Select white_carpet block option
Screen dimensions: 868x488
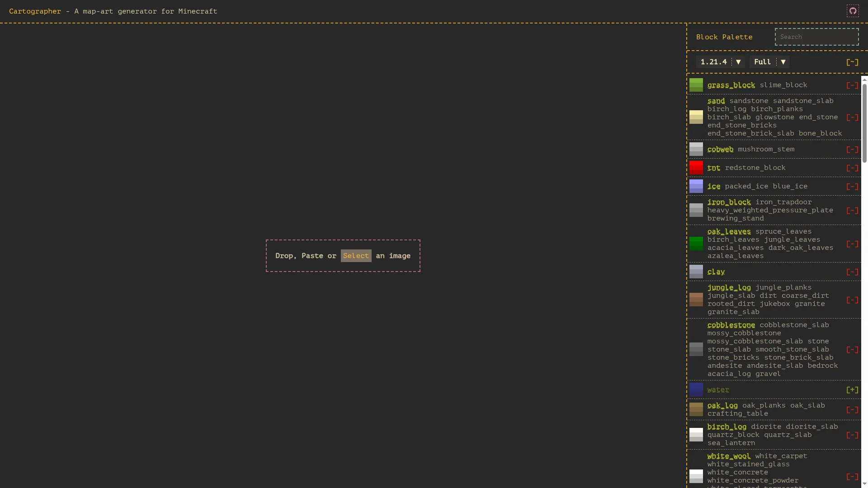click(781, 456)
